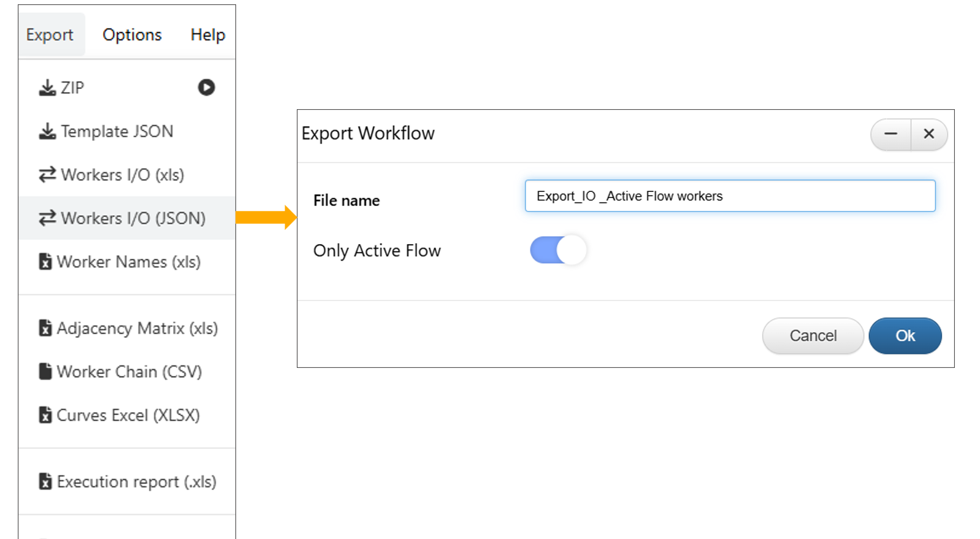Open the Help menu

coord(207,35)
